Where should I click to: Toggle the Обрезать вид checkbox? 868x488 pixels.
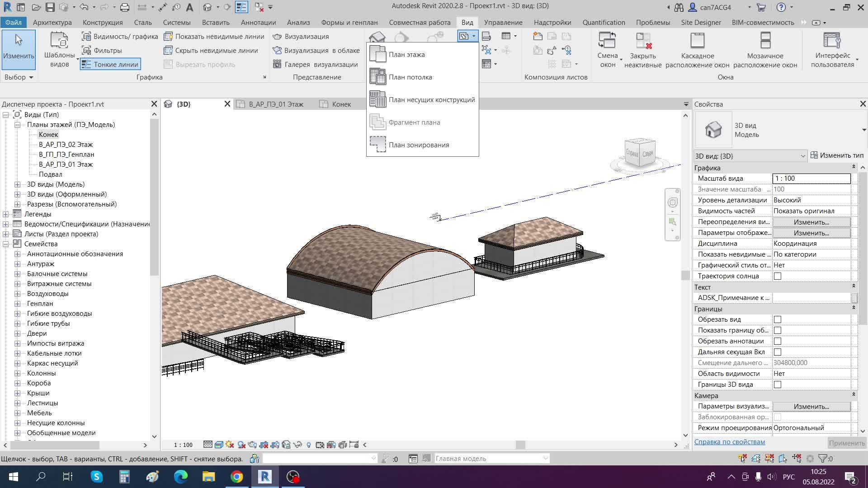778,319
